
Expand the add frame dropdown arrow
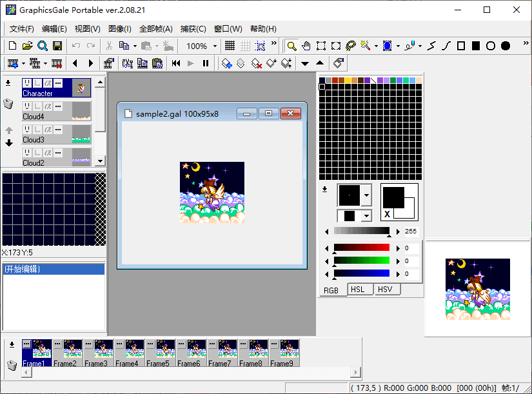coord(23,64)
